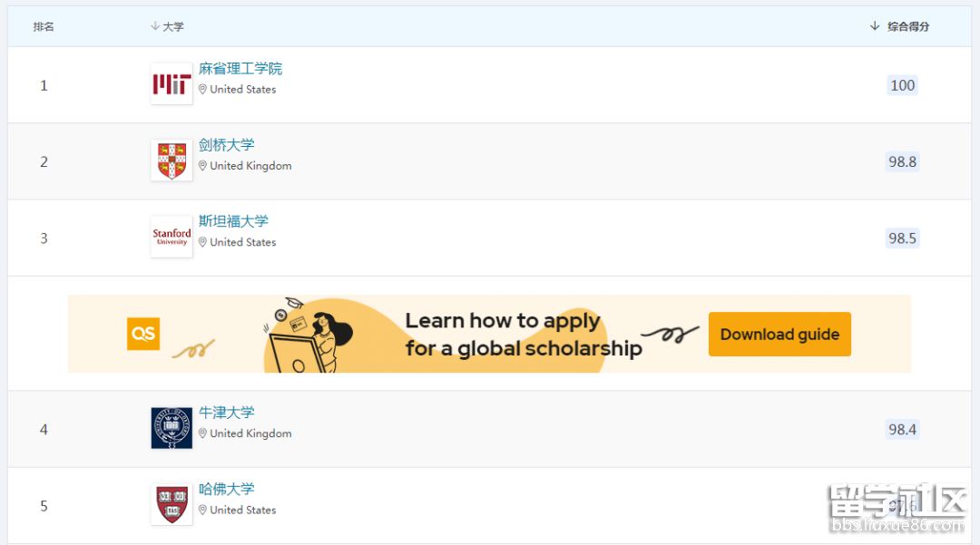This screenshot has height=545, width=980.
Task: Click the location pin icon under 牛津大学
Action: [203, 433]
